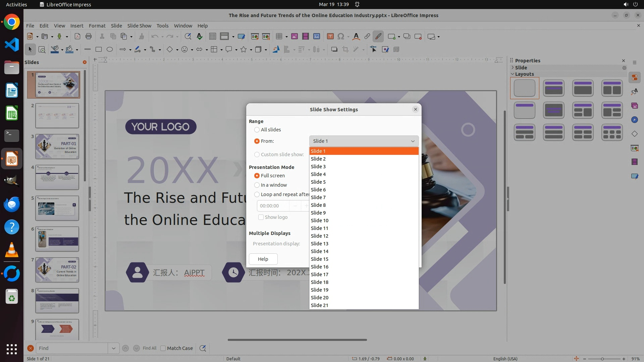Select the All slides radio button
644x362 pixels.
click(257, 130)
